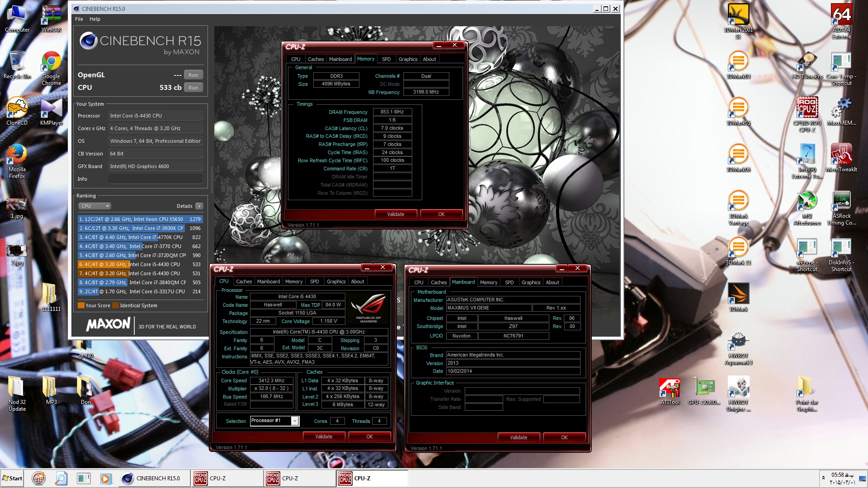Open 3DMark06 desktop shortcut

click(738, 158)
